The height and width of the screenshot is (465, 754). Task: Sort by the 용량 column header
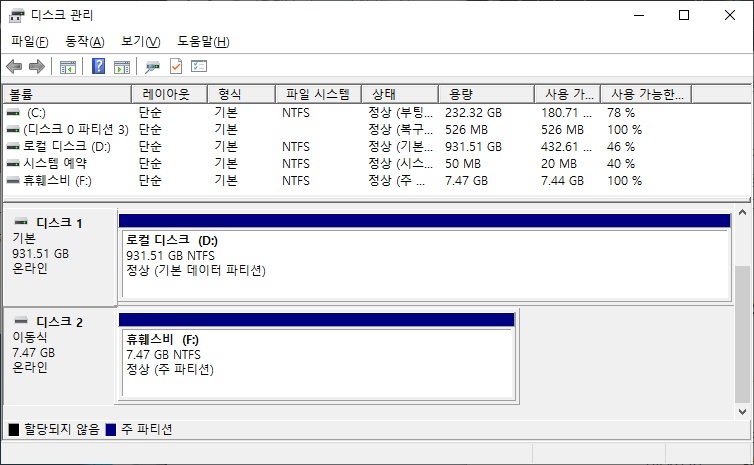(487, 94)
